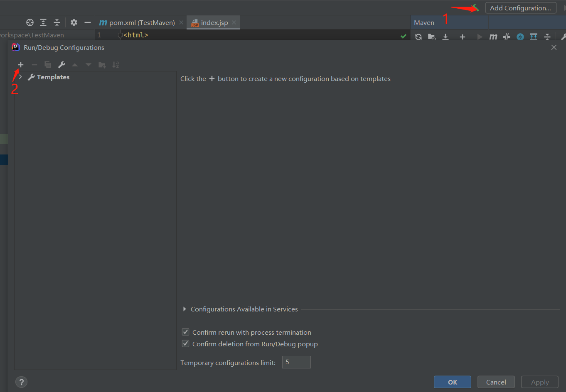Uncheck Confirm deletion from Run/Debug popup
566x392 pixels.
coord(185,343)
